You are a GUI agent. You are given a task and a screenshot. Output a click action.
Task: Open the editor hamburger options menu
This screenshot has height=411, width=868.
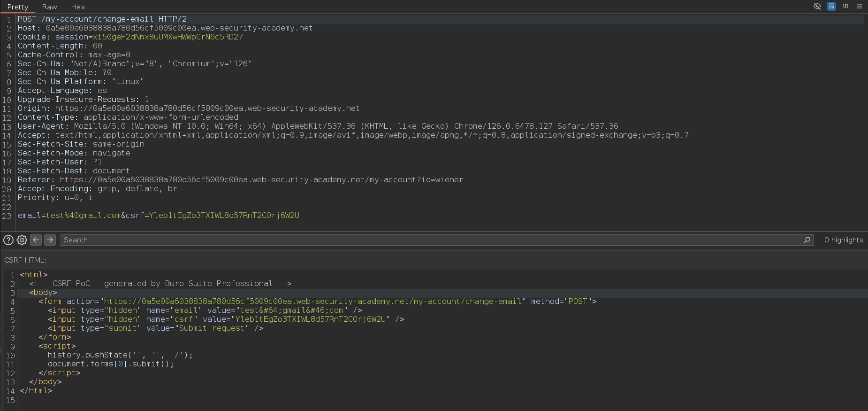[860, 6]
